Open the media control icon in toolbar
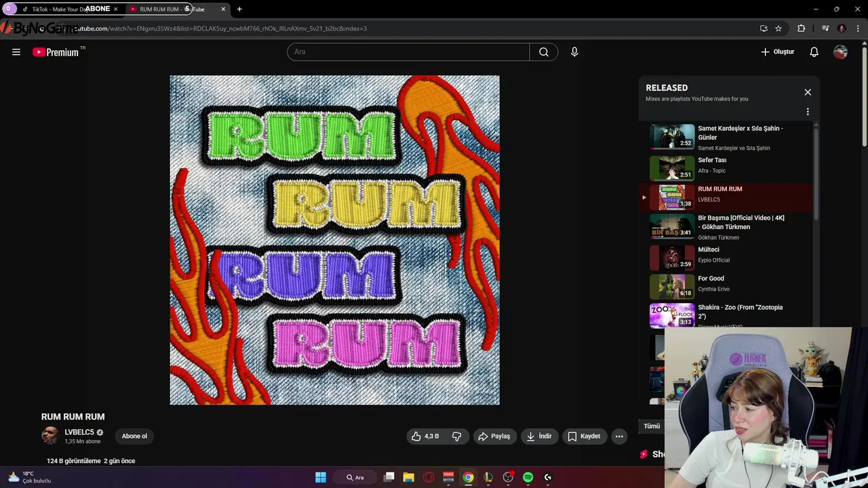 pos(825,28)
